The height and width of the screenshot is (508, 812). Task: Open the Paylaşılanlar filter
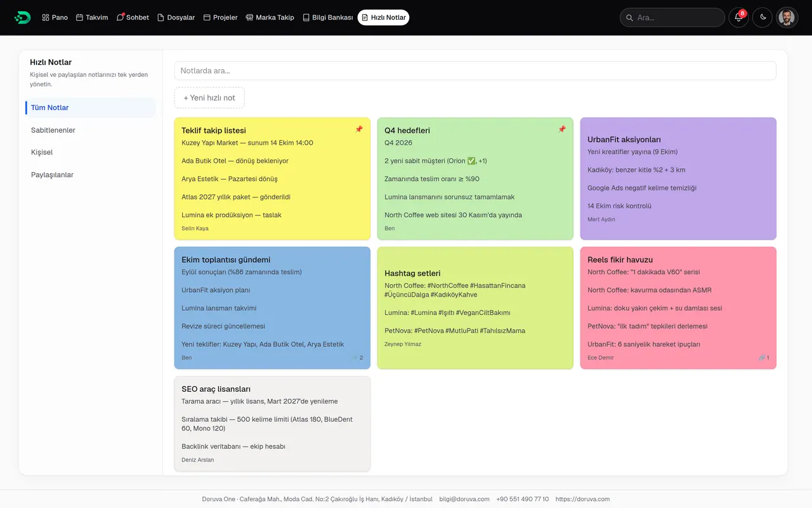[90, 175]
